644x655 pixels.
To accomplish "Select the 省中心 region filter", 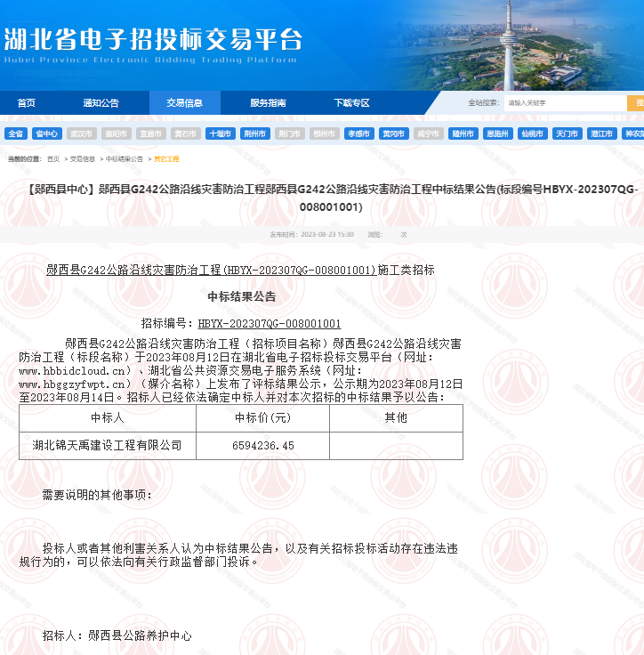I will tap(47, 133).
